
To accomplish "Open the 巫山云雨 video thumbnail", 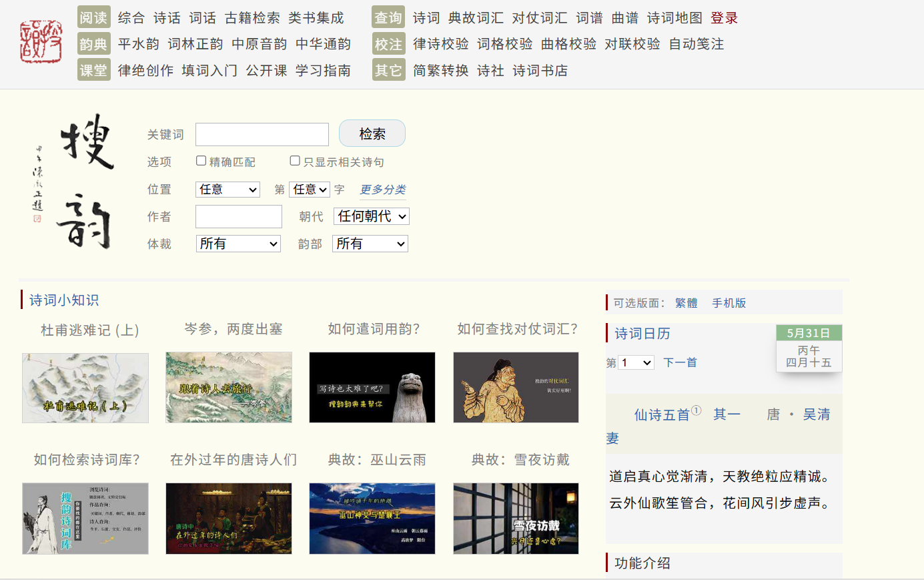I will (372, 519).
